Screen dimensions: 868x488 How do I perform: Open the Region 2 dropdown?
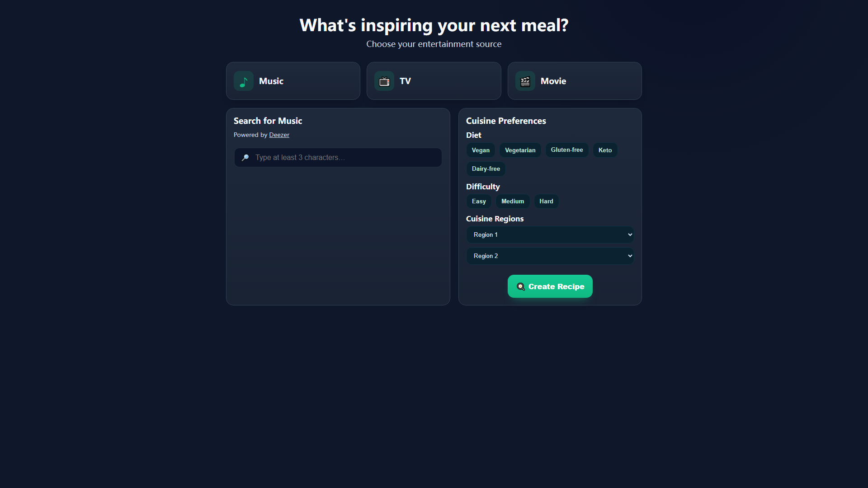pyautogui.click(x=550, y=256)
